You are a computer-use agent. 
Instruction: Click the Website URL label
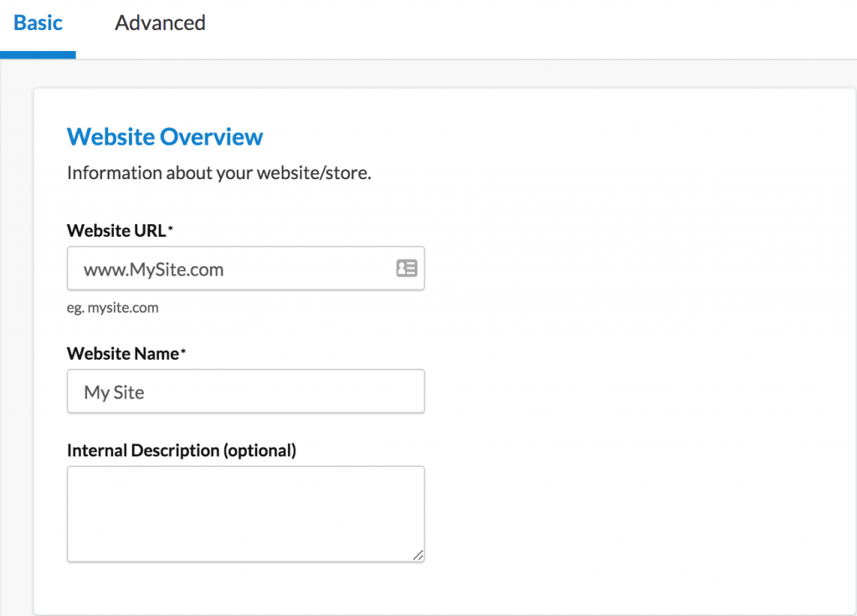tap(116, 231)
